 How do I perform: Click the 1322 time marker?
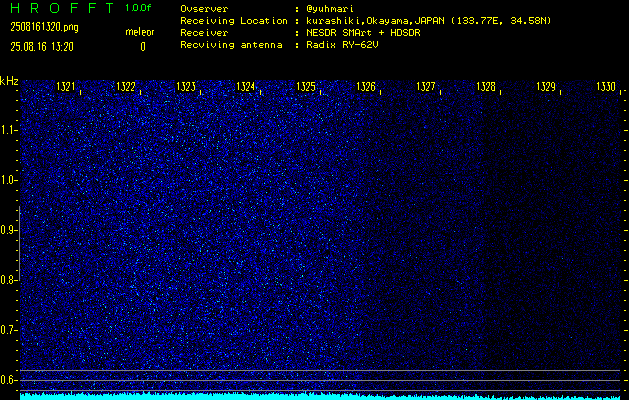[126, 87]
